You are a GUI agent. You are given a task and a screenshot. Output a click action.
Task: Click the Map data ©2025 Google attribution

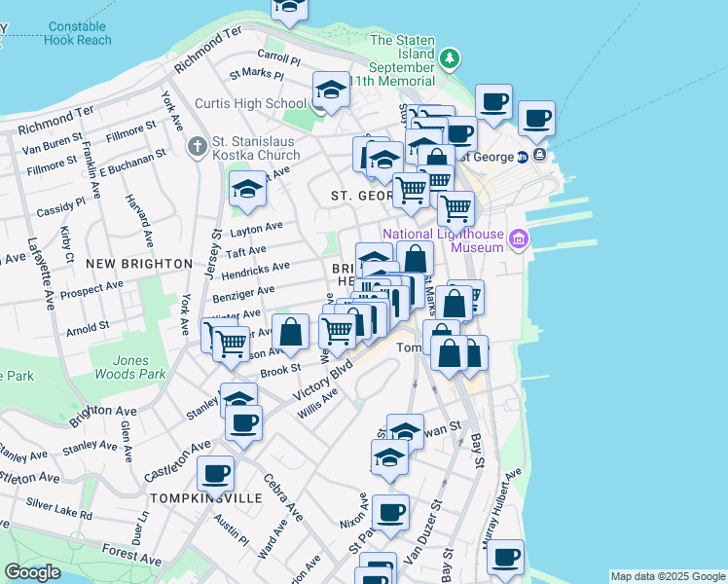click(668, 577)
